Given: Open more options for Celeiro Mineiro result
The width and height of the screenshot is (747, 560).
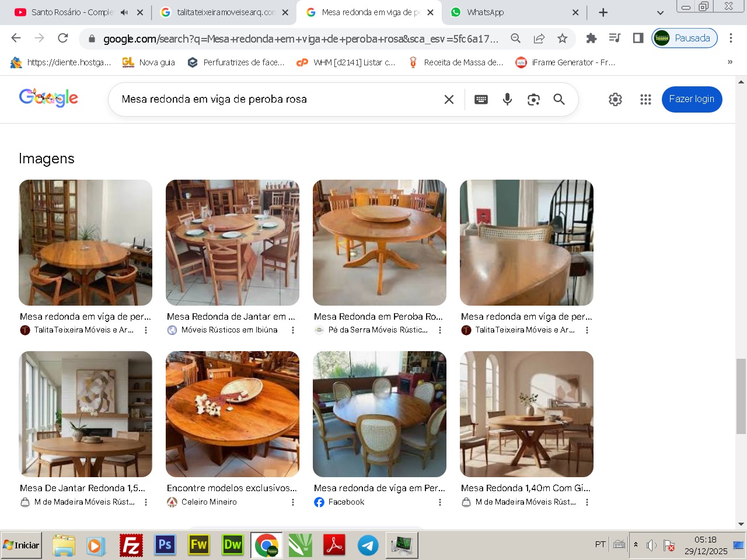Looking at the screenshot, I should point(293,502).
